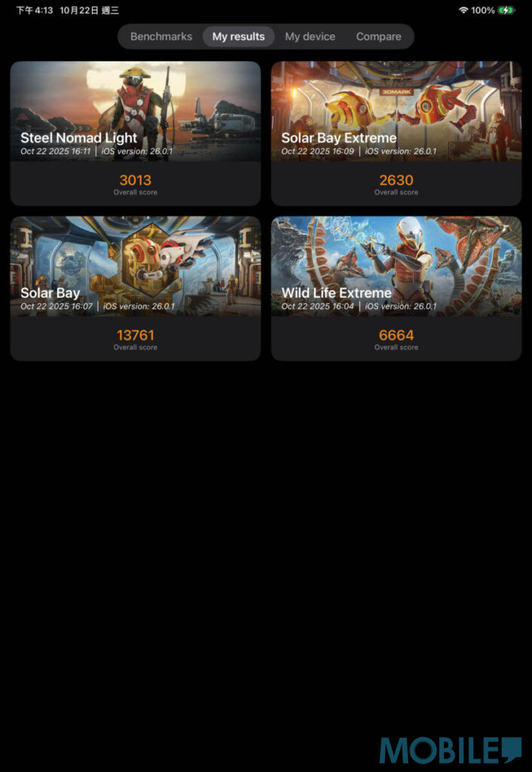Tap the 100% battery percentage
This screenshot has width=532, height=772.
point(483,10)
